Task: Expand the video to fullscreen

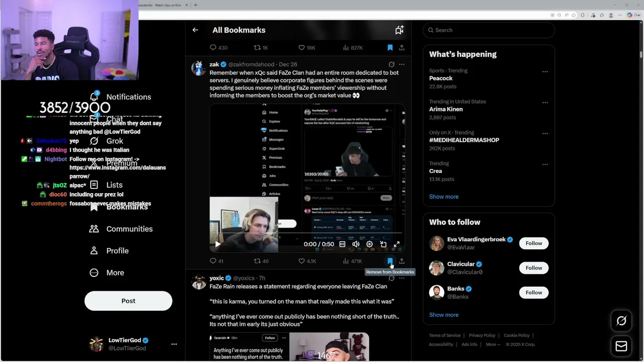Action: point(396,244)
